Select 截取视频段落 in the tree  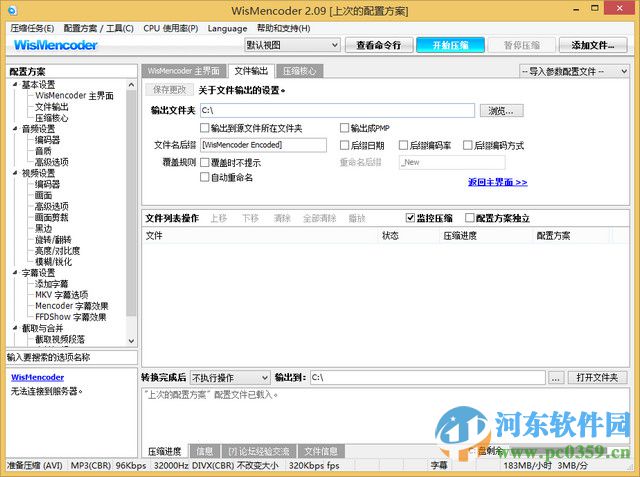[60, 339]
